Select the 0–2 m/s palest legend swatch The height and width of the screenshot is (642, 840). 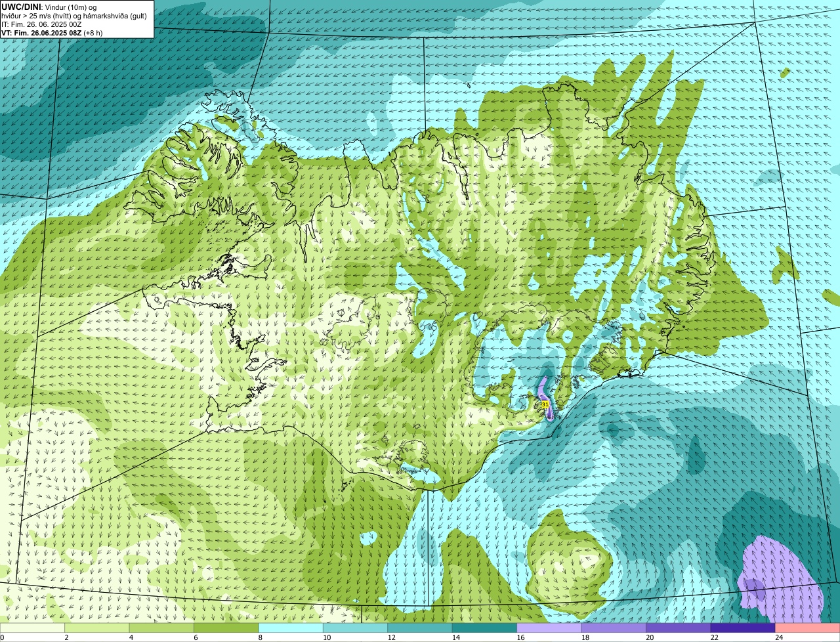click(32, 628)
